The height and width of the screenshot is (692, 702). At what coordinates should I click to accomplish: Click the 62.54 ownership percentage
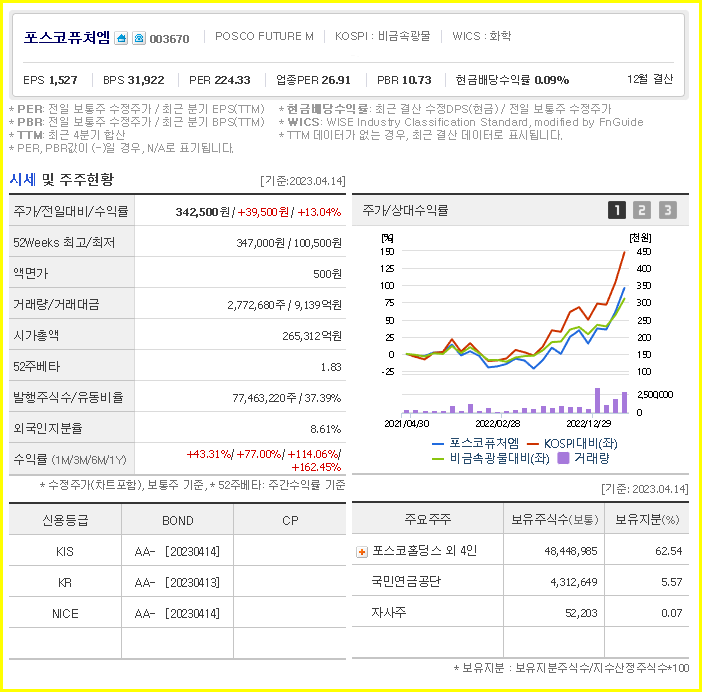[x=668, y=551]
